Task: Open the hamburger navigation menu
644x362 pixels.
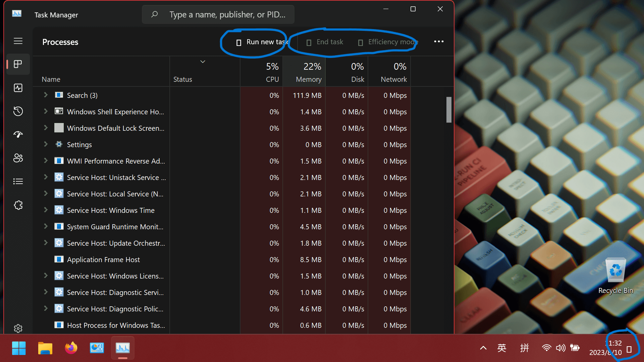Action: (x=18, y=41)
